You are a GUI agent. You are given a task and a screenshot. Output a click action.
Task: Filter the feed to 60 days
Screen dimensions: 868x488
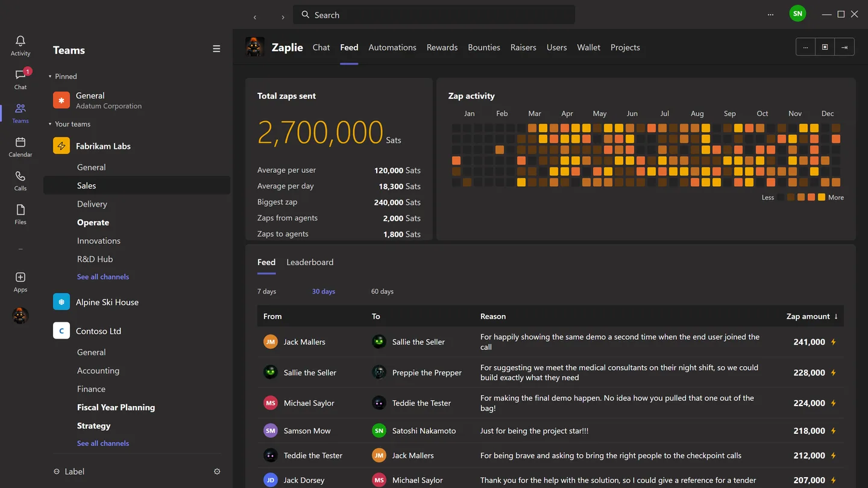[x=382, y=292]
